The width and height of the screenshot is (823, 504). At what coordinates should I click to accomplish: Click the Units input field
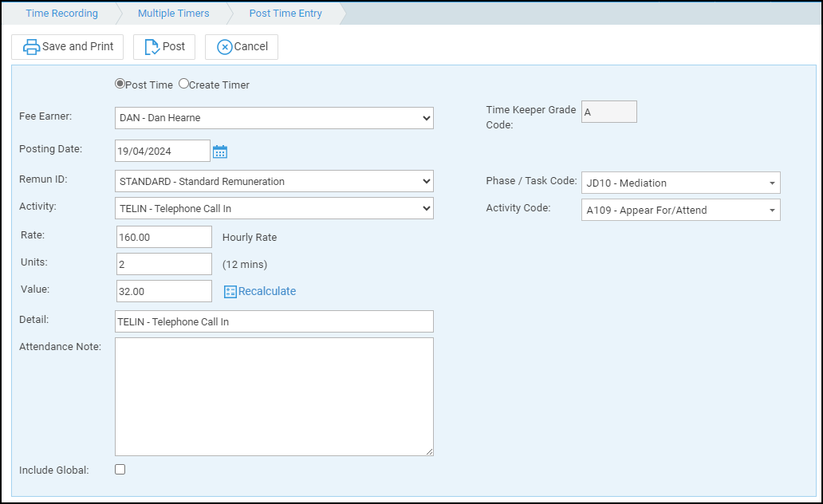coord(163,263)
